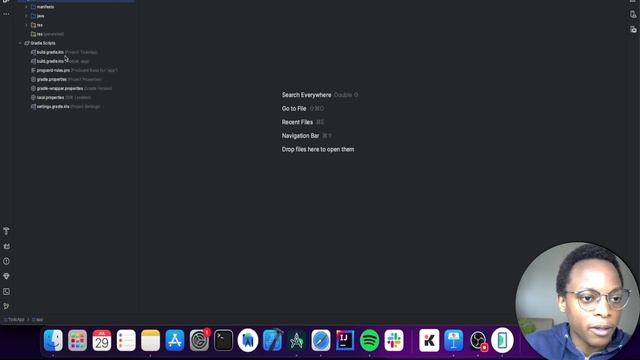
Task: Click the TodoApp breadcrumb in status bar
Action: [14, 320]
